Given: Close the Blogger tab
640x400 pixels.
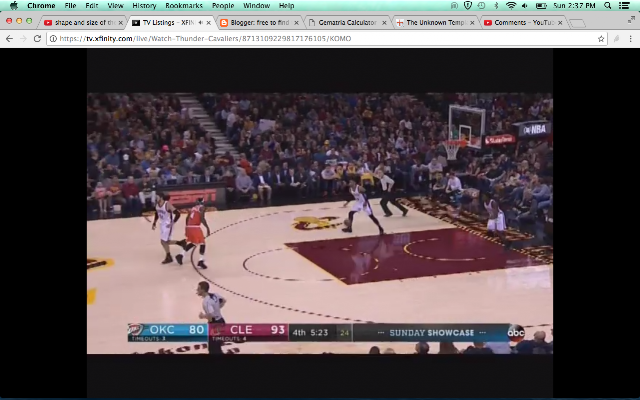Looking at the screenshot, I should [x=296, y=23].
